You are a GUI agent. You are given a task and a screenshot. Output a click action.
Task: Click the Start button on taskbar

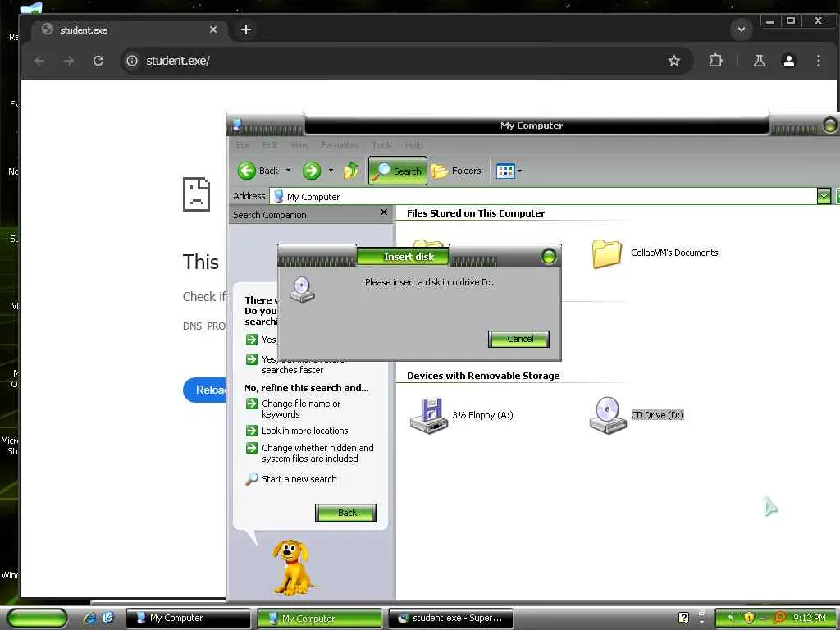pos(36,619)
